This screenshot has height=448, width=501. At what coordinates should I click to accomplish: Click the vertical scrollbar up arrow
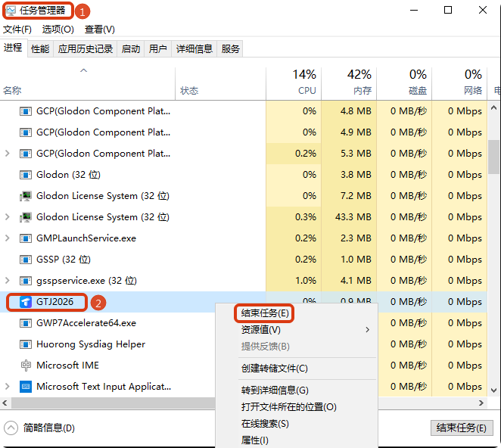pyautogui.click(x=493, y=107)
